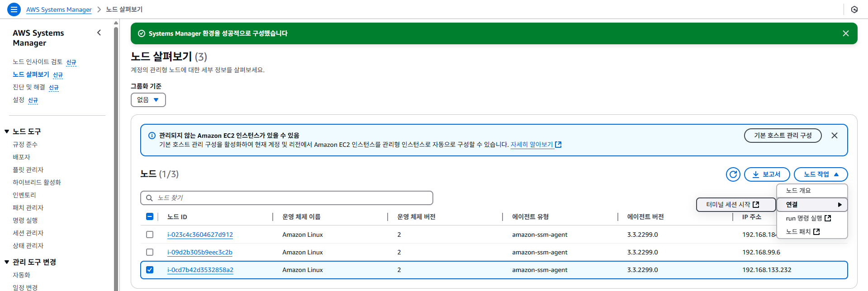The width and height of the screenshot is (868, 291).
Task: Open 인벤토리 in sidebar
Action: pos(24,195)
